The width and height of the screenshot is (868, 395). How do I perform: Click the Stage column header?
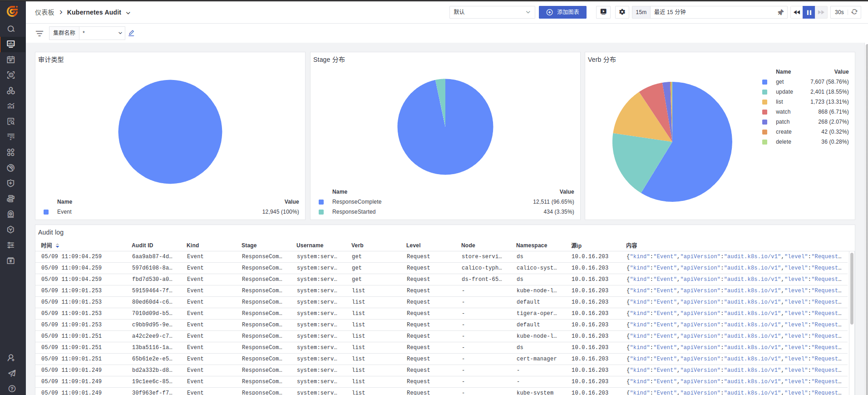[x=249, y=245]
